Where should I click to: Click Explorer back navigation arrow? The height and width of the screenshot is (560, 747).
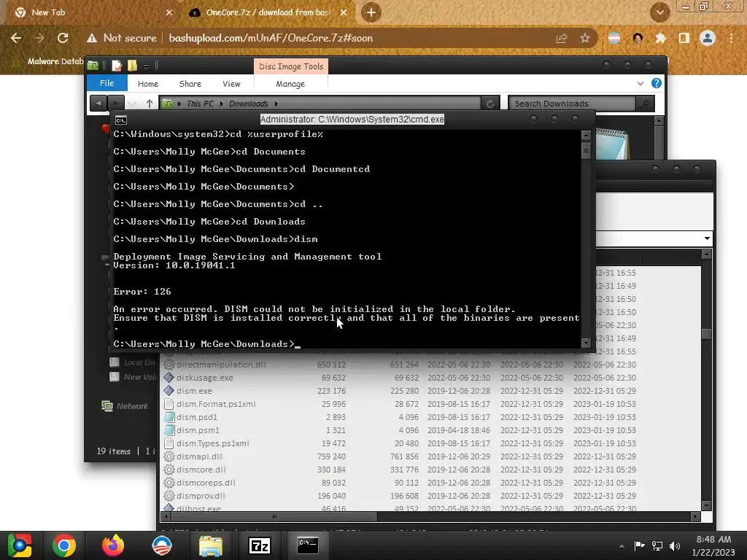pyautogui.click(x=98, y=103)
